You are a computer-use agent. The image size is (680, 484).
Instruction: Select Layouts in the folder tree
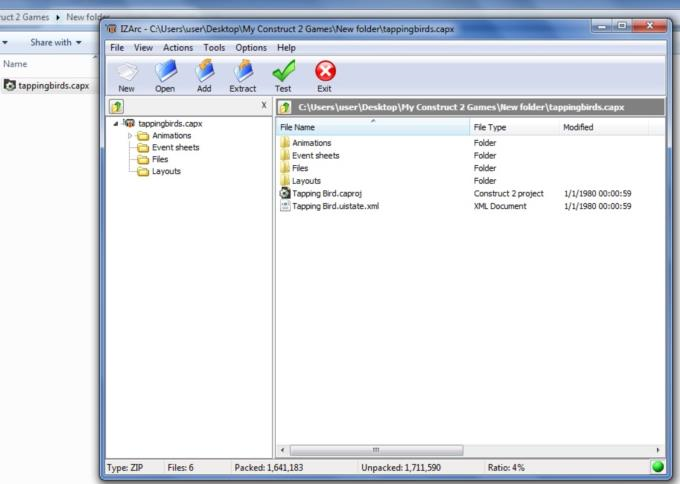(166, 171)
